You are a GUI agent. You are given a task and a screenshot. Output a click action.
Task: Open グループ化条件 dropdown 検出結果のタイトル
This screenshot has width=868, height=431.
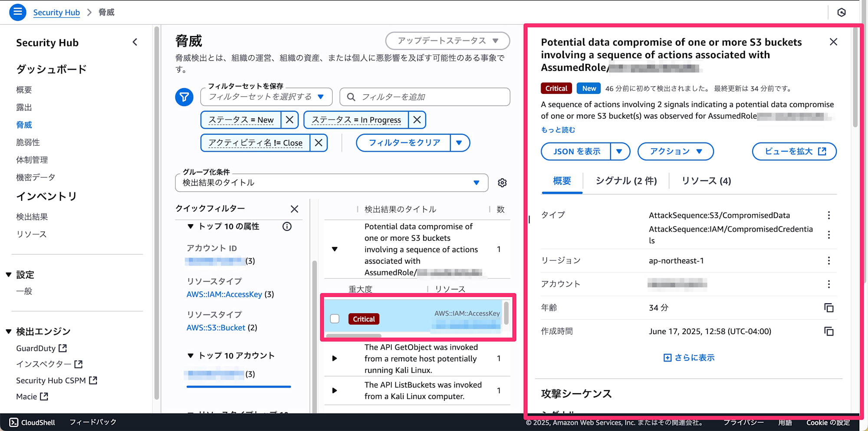click(x=332, y=183)
